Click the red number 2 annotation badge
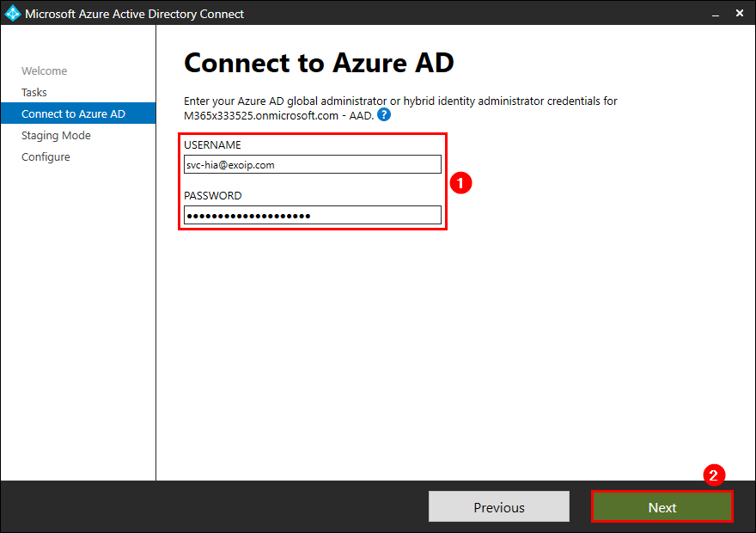 click(x=714, y=475)
